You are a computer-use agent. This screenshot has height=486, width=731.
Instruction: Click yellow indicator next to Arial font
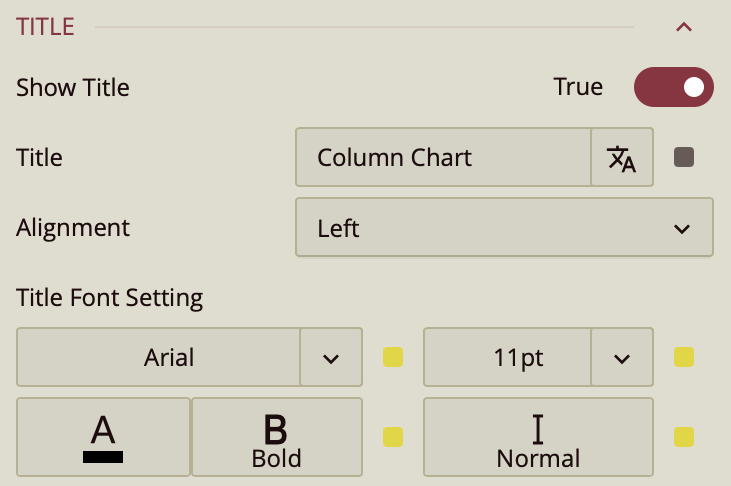[x=393, y=357]
